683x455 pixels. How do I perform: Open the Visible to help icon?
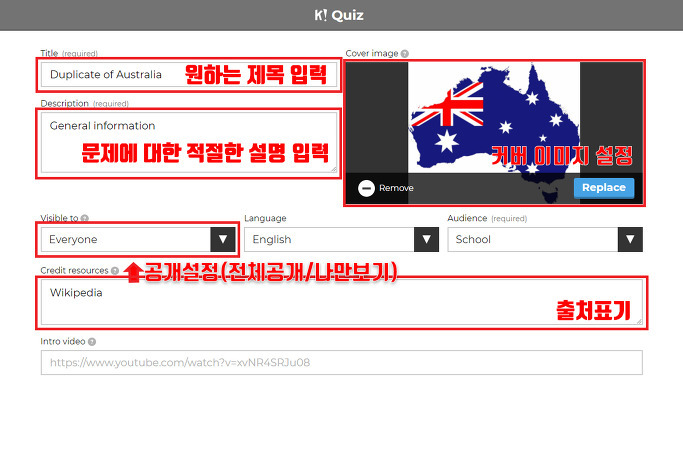pyautogui.click(x=85, y=218)
